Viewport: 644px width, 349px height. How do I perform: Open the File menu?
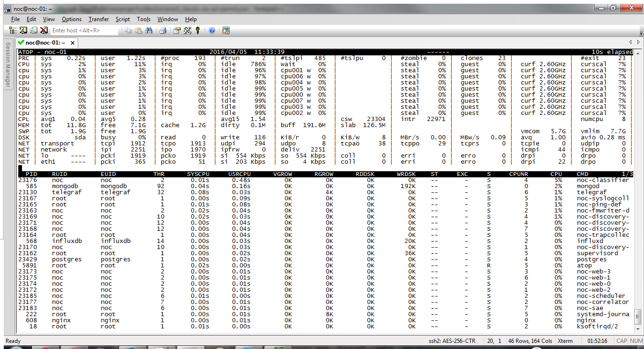pos(15,19)
